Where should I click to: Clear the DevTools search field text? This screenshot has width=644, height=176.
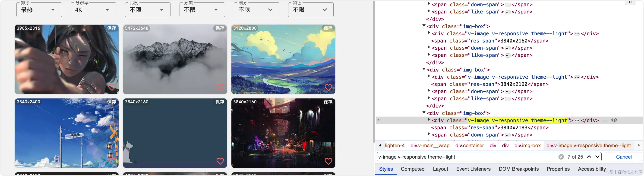(x=561, y=157)
